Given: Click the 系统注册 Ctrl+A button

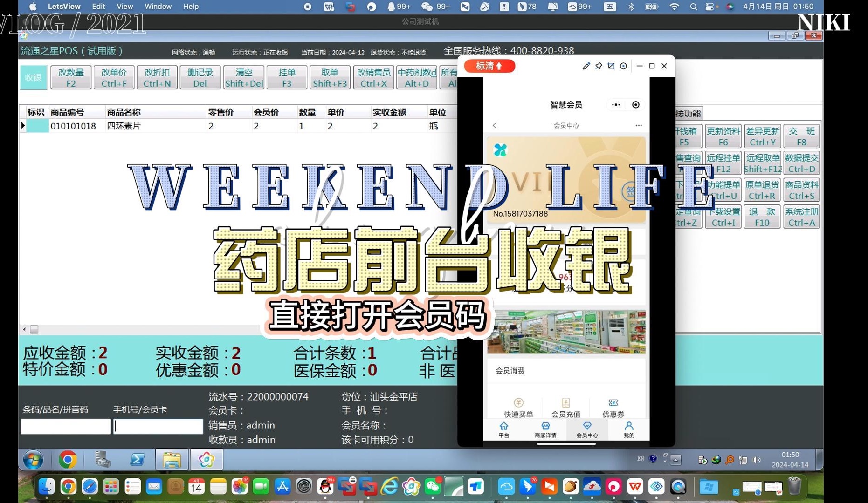Looking at the screenshot, I should click(801, 217).
